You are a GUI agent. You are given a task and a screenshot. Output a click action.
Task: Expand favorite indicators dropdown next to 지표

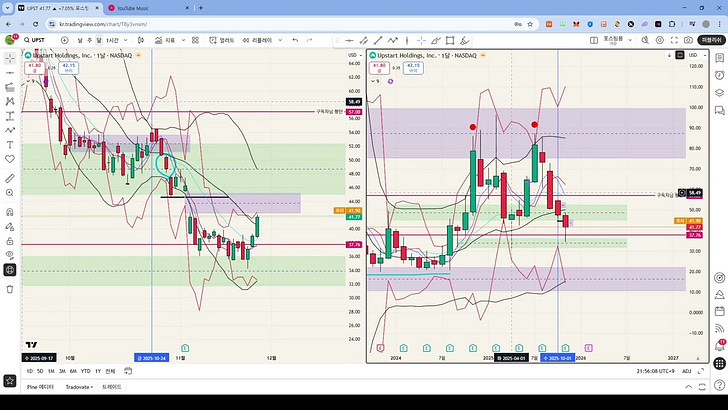tap(183, 40)
